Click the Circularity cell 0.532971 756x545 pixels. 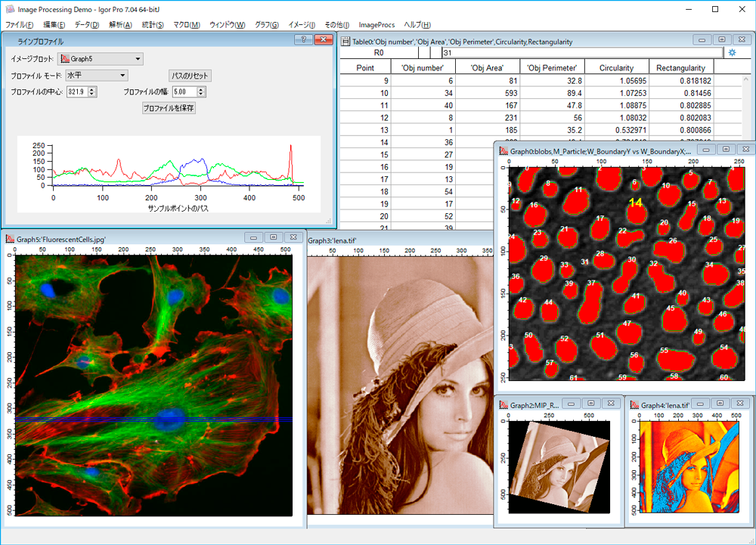click(616, 130)
